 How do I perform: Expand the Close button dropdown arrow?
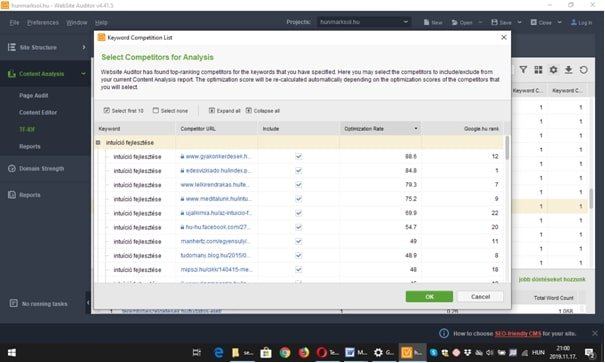tap(559, 22)
